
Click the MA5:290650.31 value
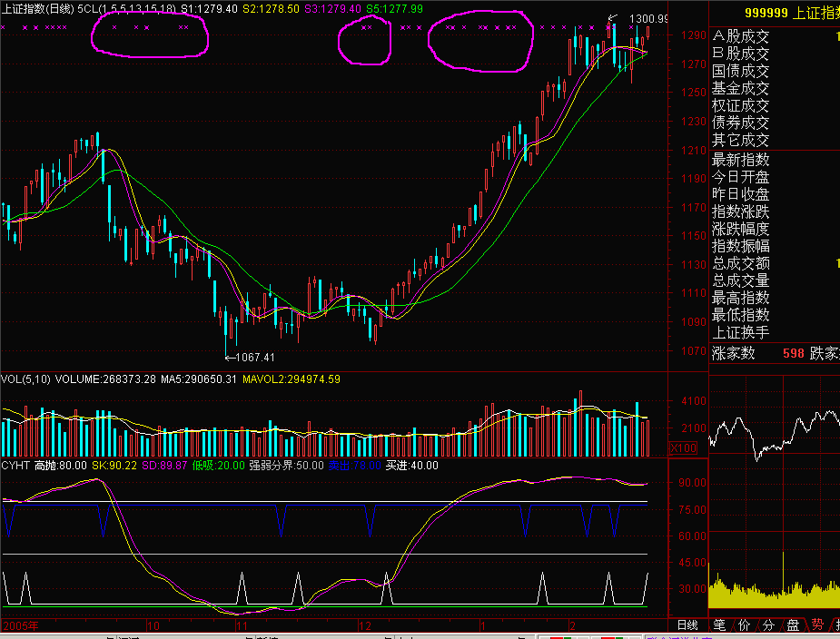coord(199,379)
